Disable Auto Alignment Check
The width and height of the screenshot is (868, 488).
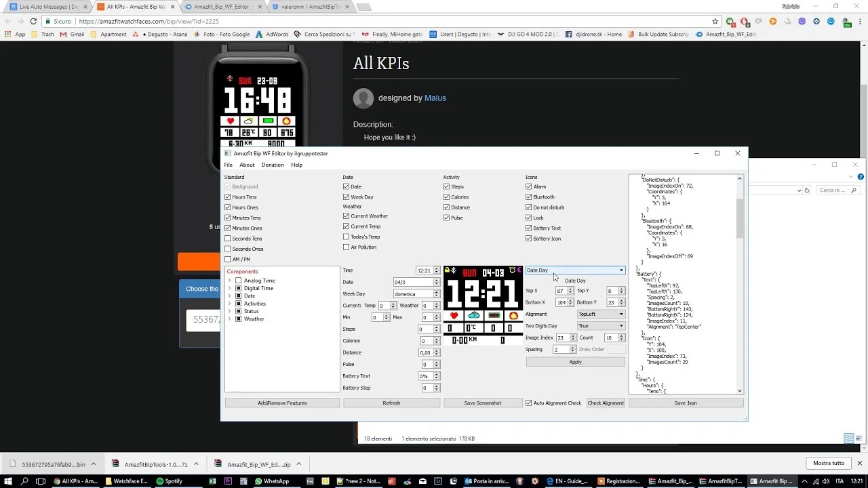tap(529, 403)
